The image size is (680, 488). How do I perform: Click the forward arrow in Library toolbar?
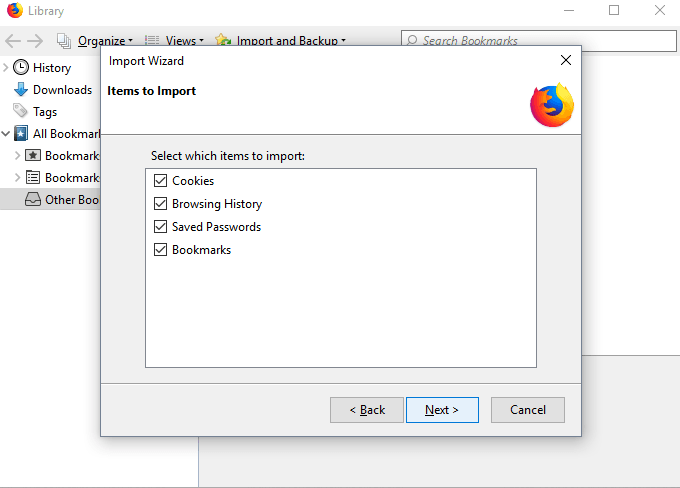click(35, 41)
